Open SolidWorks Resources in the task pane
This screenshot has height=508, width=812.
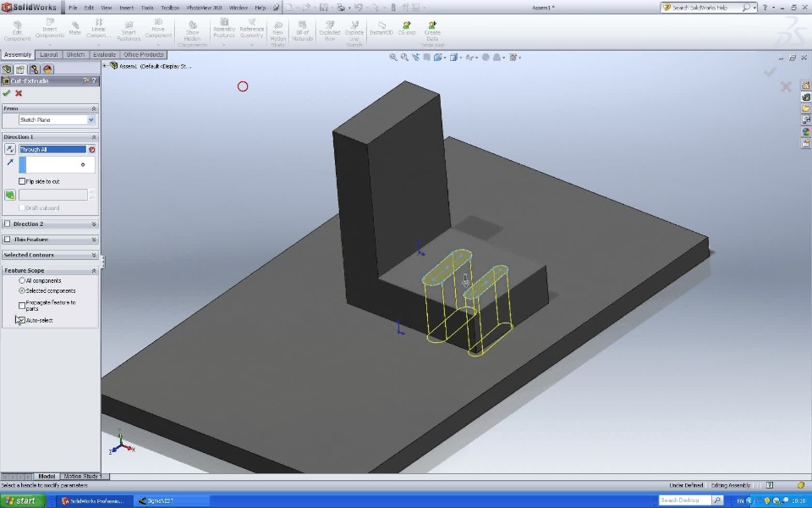pos(806,86)
